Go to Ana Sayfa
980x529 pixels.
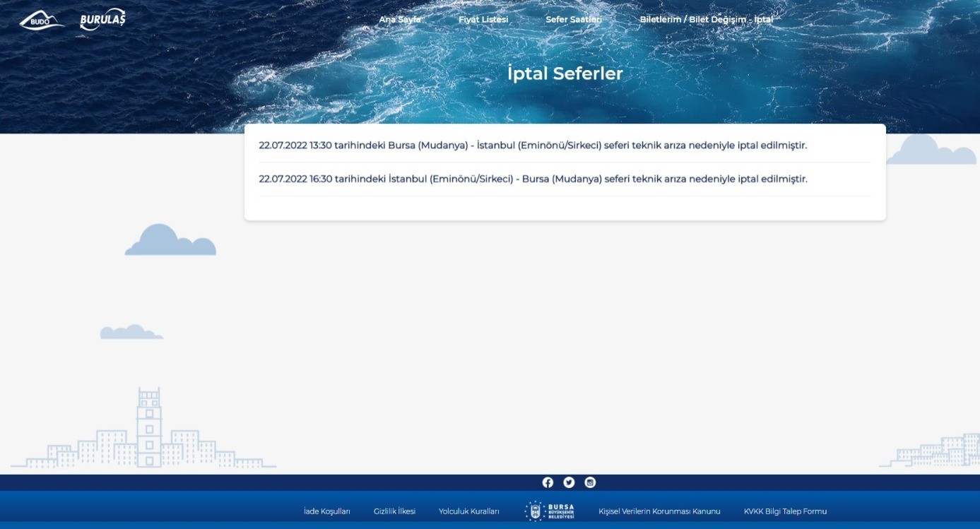(400, 20)
